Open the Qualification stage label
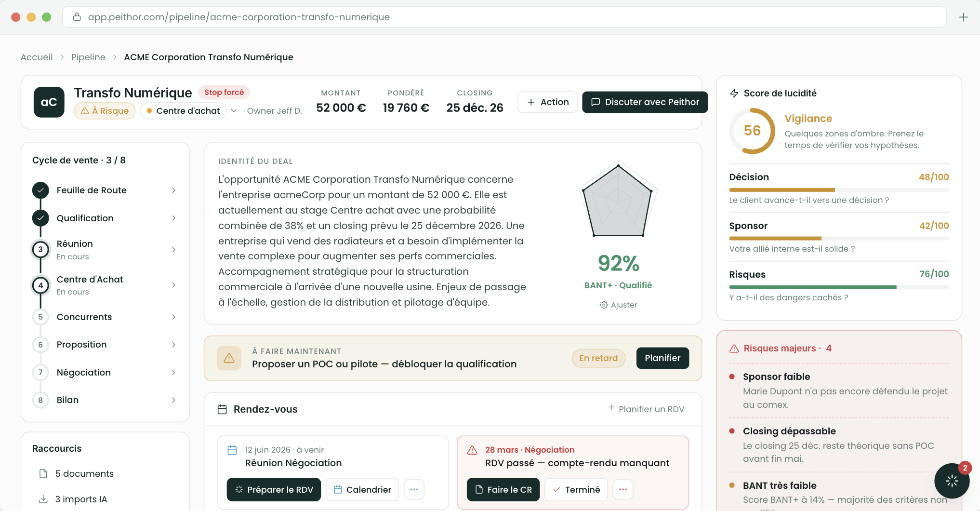The width and height of the screenshot is (980, 511). 85,218
